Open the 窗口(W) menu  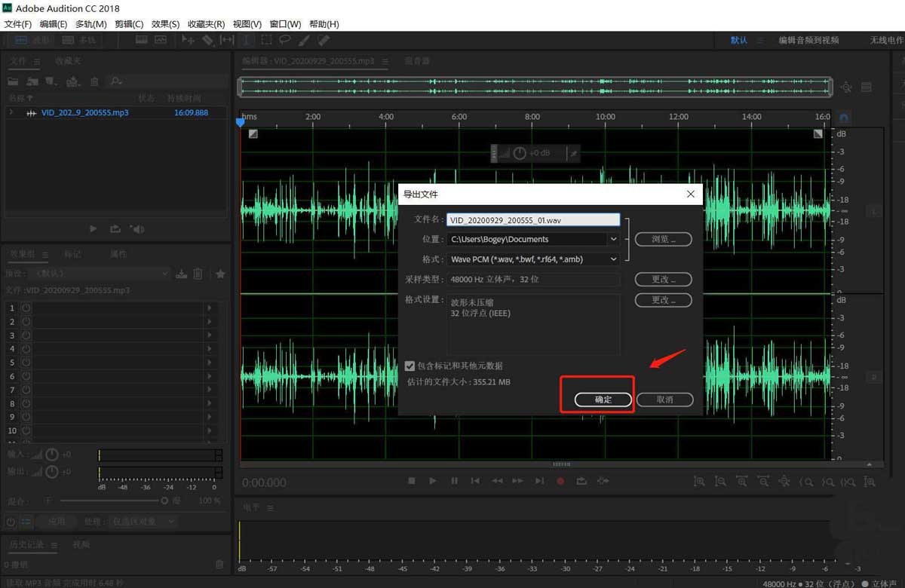click(x=285, y=24)
